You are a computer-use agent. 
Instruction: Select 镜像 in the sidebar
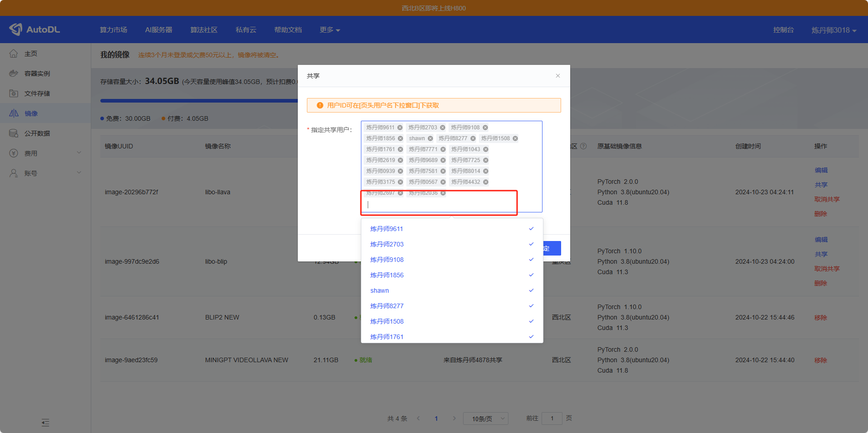(x=45, y=113)
